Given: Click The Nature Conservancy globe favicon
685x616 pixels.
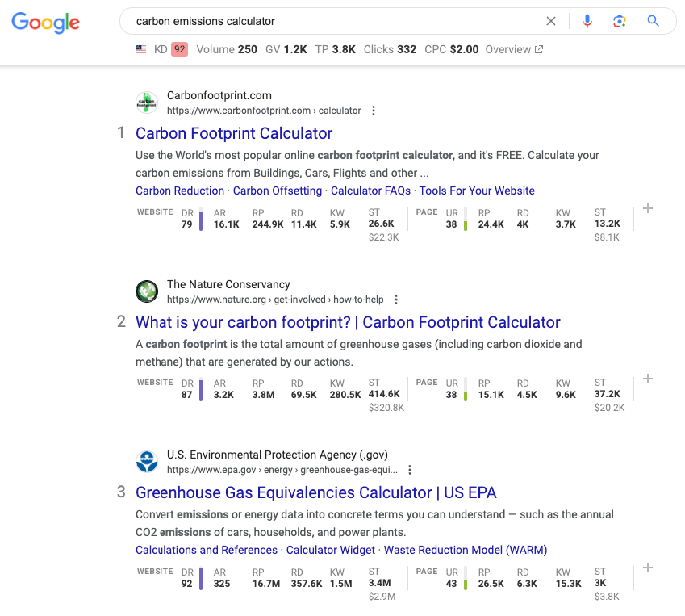Looking at the screenshot, I should [x=146, y=291].
